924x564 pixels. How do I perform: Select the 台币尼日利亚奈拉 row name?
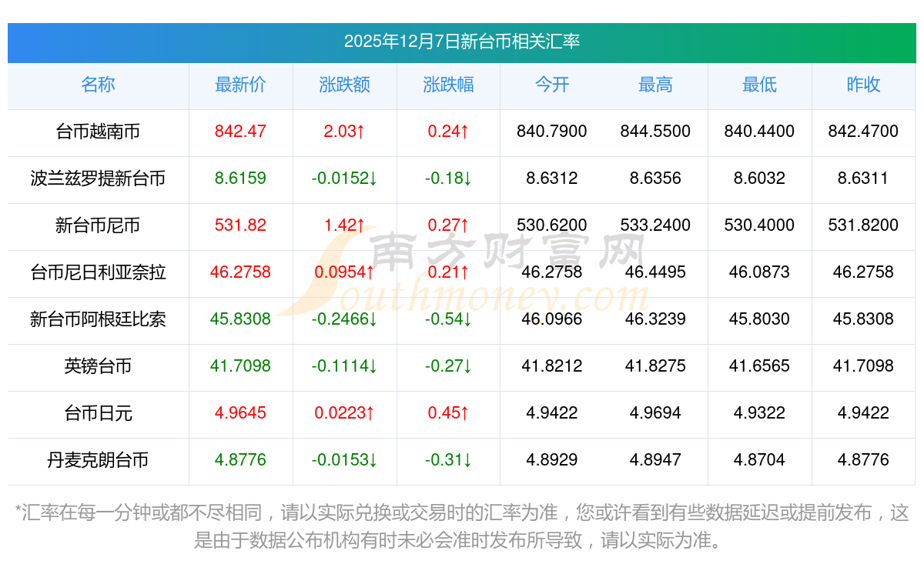pyautogui.click(x=98, y=272)
